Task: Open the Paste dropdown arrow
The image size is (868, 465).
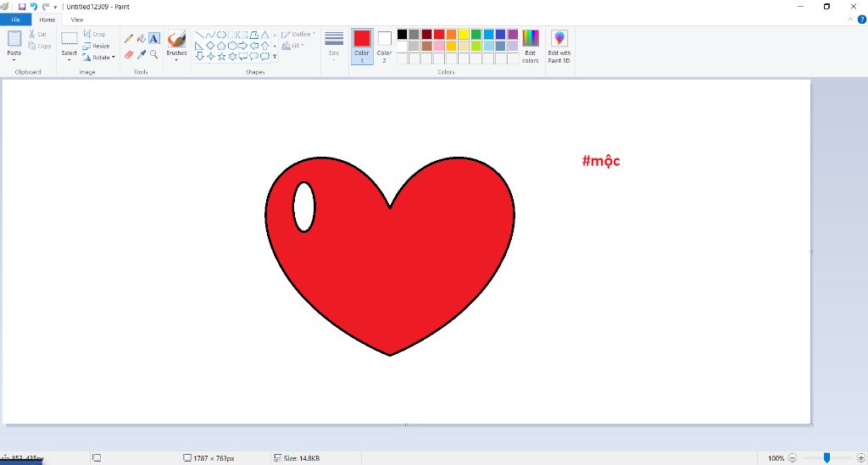Action: point(14,59)
